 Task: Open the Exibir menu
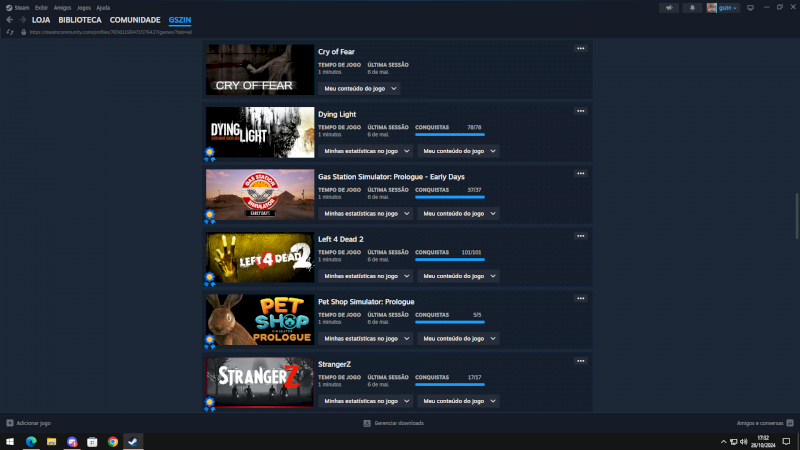41,8
